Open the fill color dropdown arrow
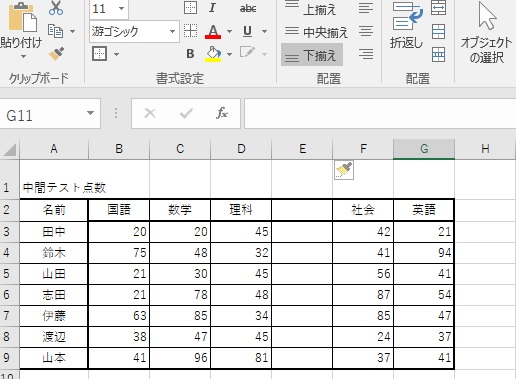Screen dimensions: 516x379 coord(229,54)
